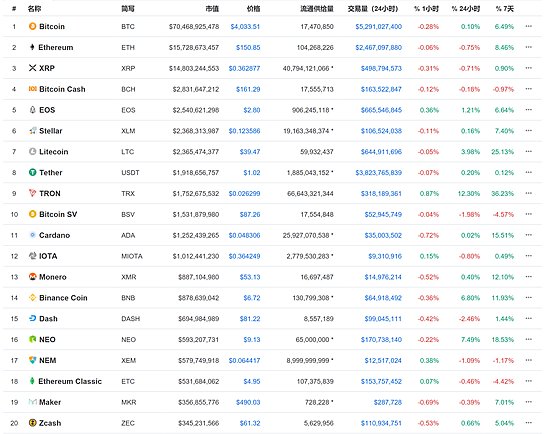Image resolution: width=553 pixels, height=434 pixels.
Task: Open the more options menu for Monero
Action: (x=528, y=276)
